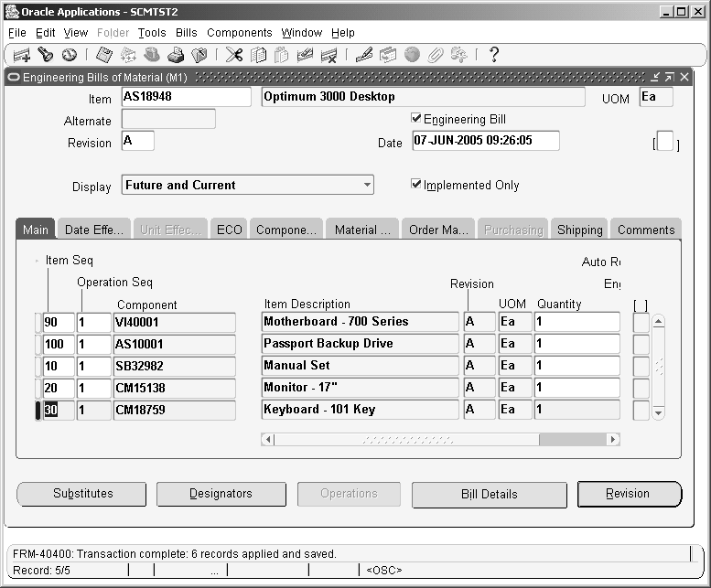Viewport: 711px width, 588px height.
Task: Click the Clear Record eraser icon
Action: point(305,55)
